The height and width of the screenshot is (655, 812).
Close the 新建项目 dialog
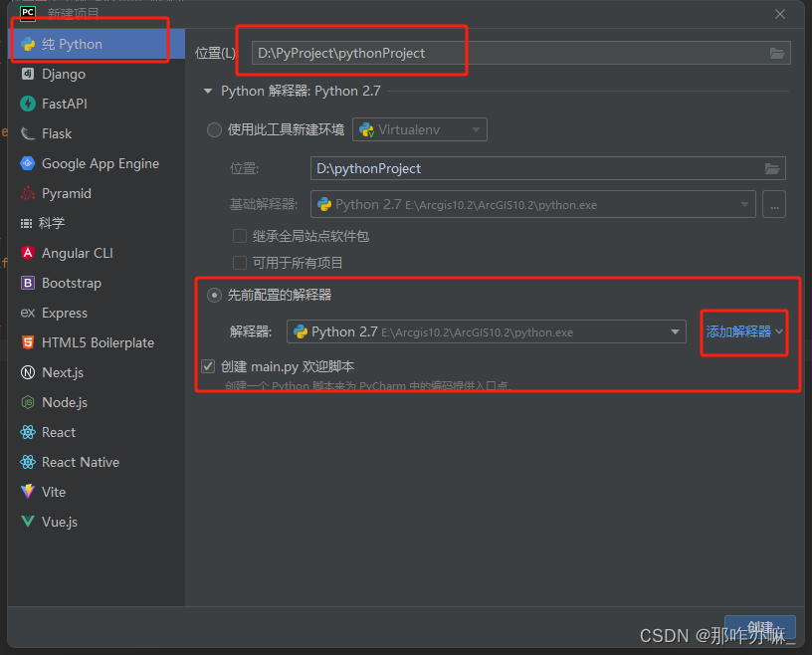click(x=780, y=14)
